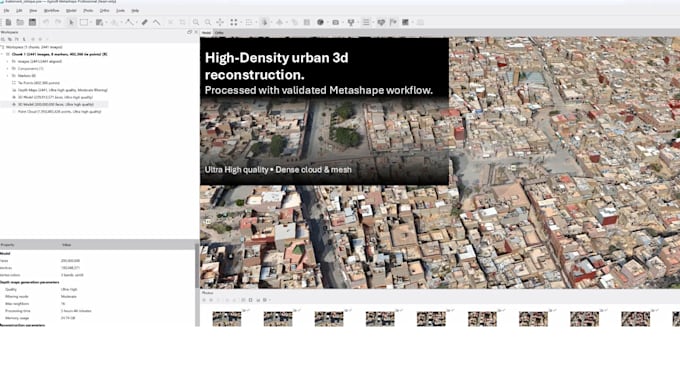Image resolution: width=680 pixels, height=383 pixels.
Task: Select the fifth photo thumbnail in the Photos pane
Action: pos(431,319)
